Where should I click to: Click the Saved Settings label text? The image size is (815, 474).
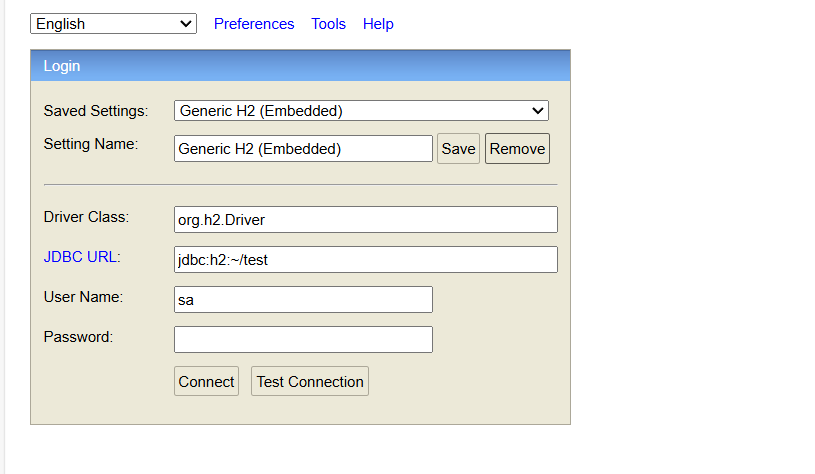(96, 111)
